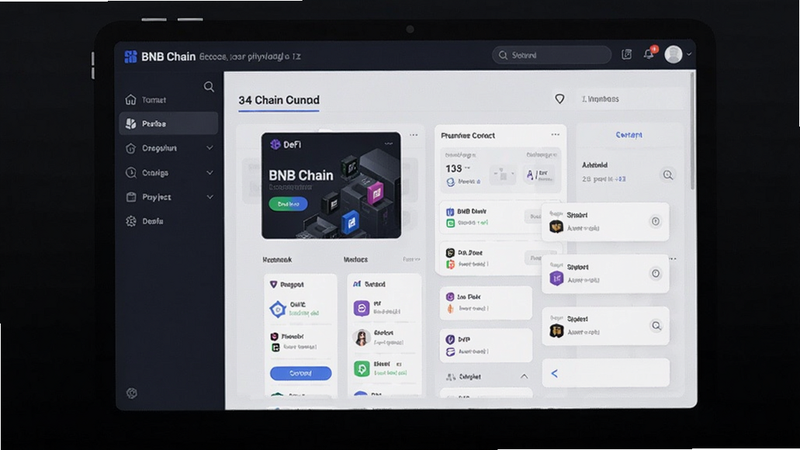Select the highlighted second sidebar item
The width and height of the screenshot is (800, 450).
[168, 123]
